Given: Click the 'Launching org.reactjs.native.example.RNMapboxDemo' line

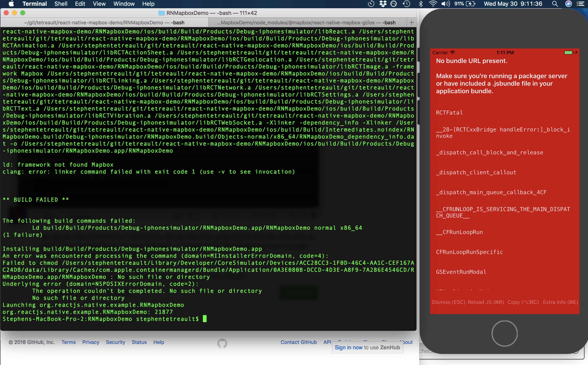Looking at the screenshot, I should (93, 305).
